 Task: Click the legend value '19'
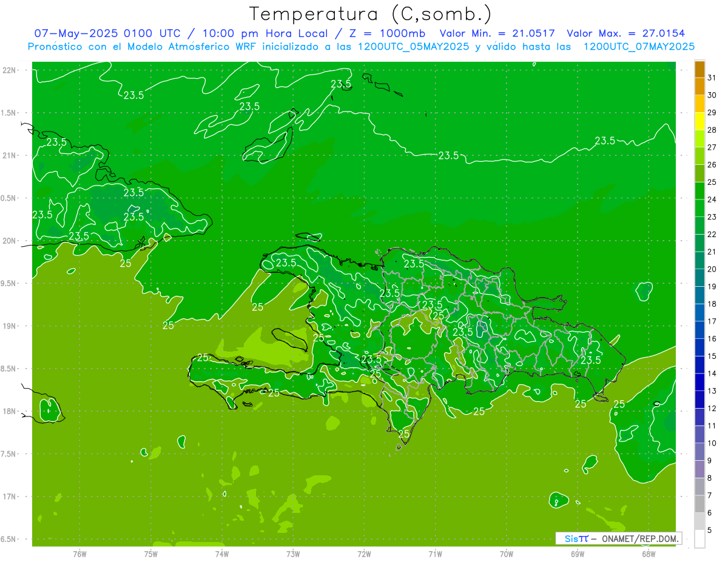(712, 287)
